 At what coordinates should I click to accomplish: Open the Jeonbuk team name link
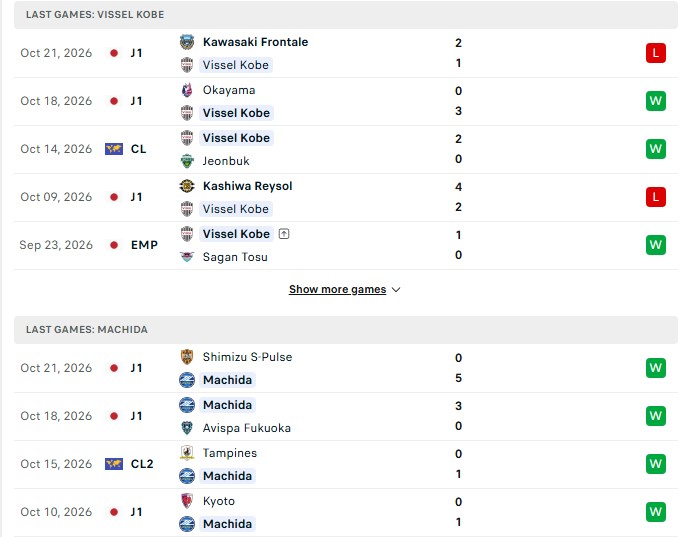point(226,161)
